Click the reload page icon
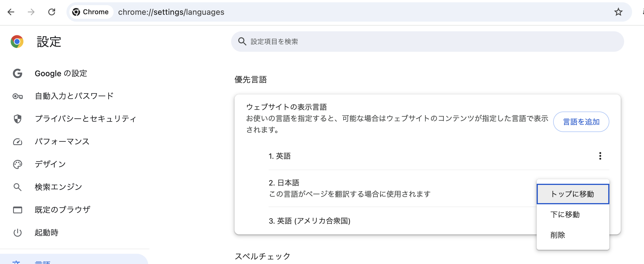The height and width of the screenshot is (264, 644). 52,12
